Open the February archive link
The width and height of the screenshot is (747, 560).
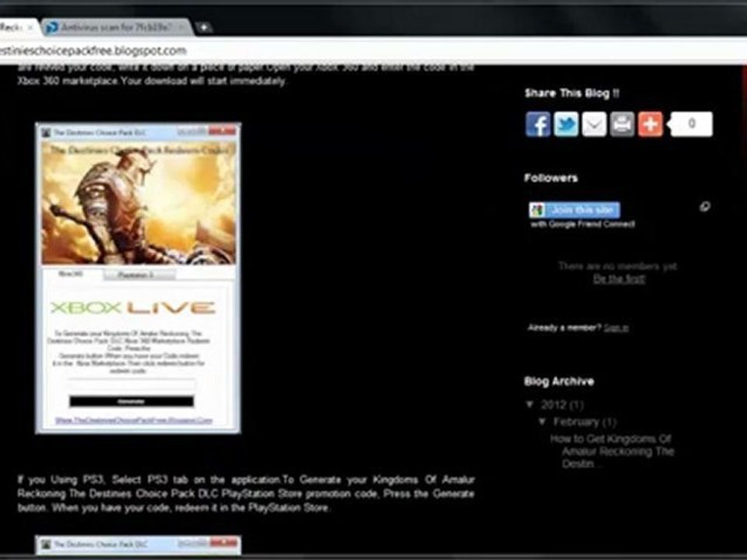[x=576, y=422]
